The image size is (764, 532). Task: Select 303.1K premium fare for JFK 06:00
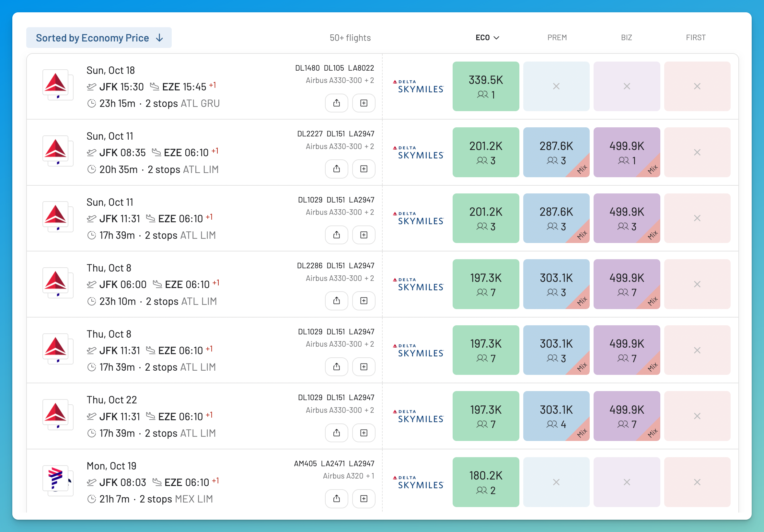click(x=556, y=284)
